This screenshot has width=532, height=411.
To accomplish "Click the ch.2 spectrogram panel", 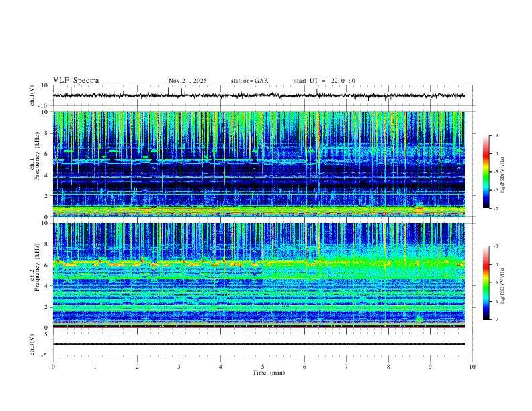I will click(x=259, y=275).
